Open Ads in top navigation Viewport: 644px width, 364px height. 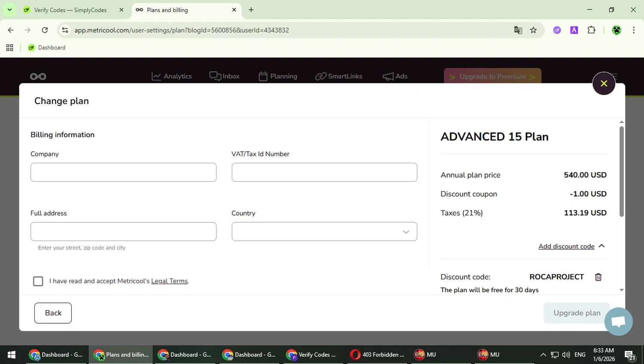(395, 76)
